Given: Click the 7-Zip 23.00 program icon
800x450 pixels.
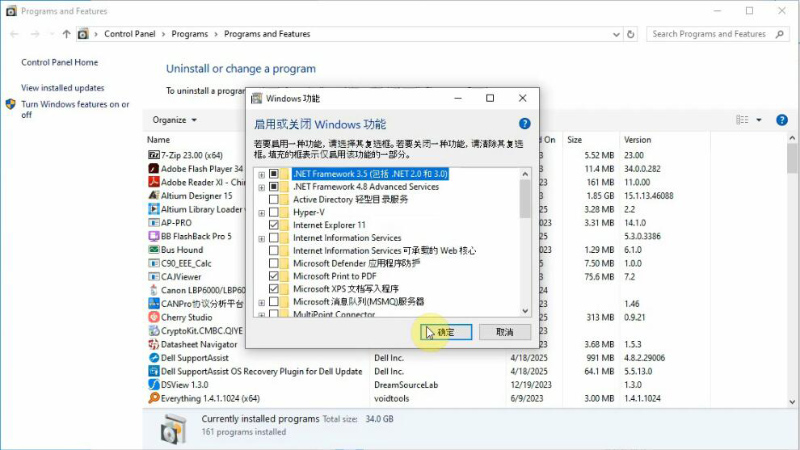Looking at the screenshot, I should coord(154,155).
